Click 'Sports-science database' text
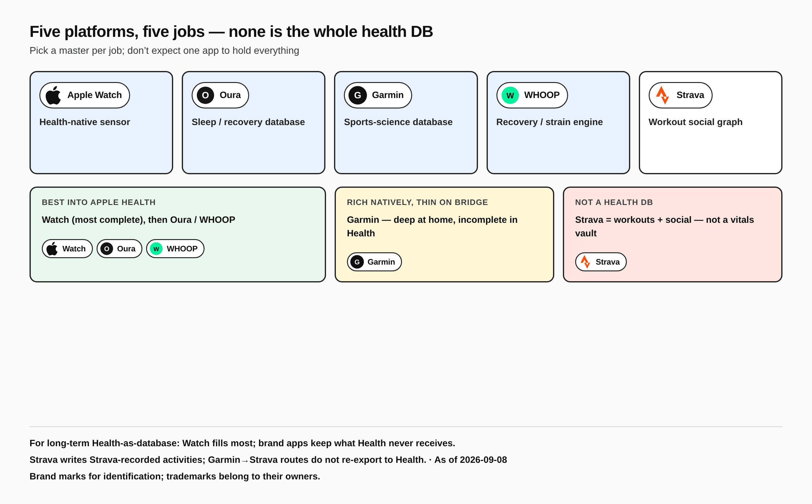Viewport: 812px width, 504px height. 398,122
